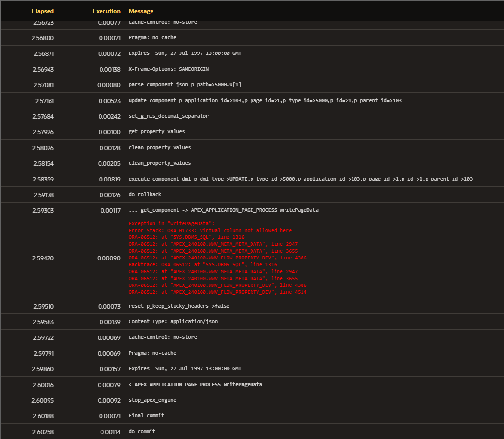
Task: Click the Execution column header
Action: (x=106, y=11)
